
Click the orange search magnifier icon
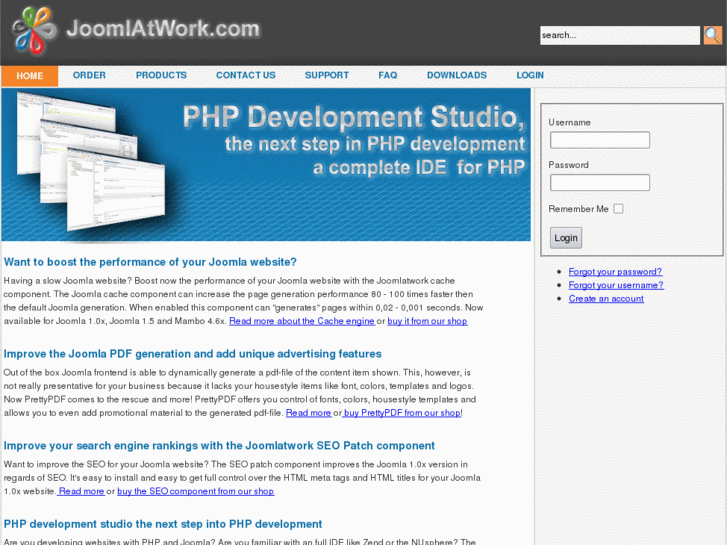pyautogui.click(x=713, y=35)
